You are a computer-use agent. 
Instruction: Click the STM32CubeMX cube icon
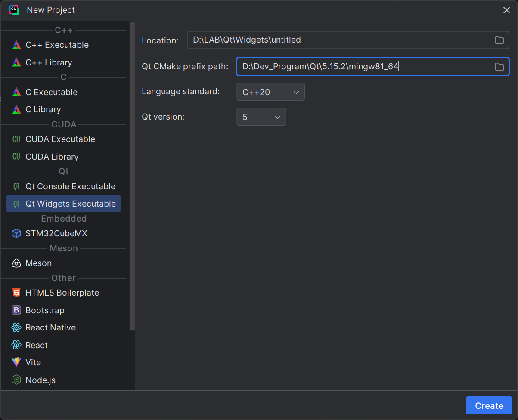click(x=16, y=233)
